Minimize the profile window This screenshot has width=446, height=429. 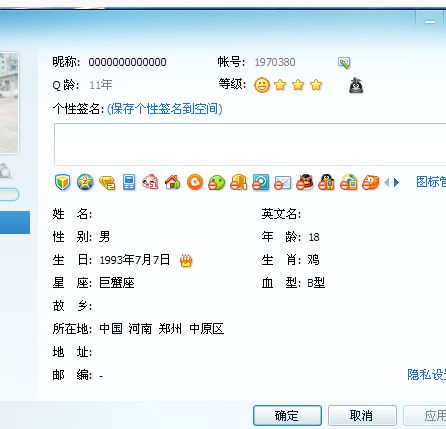tap(430, 22)
